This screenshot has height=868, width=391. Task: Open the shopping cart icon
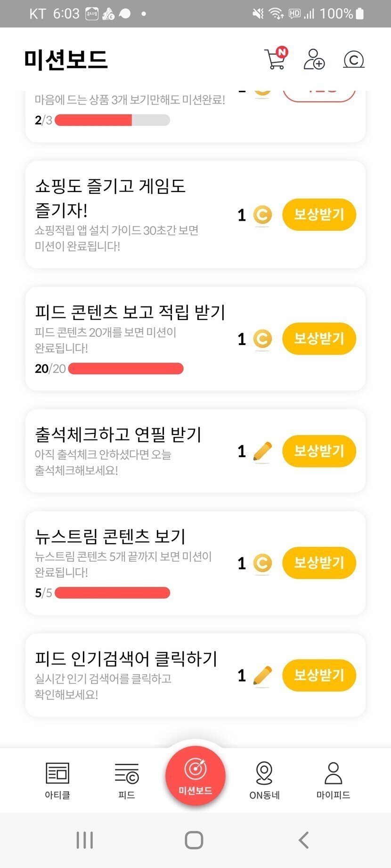click(275, 60)
